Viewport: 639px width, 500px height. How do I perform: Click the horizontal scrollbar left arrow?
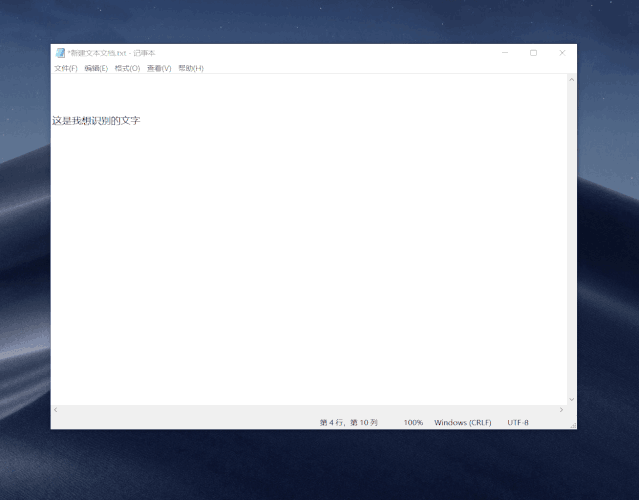tap(56, 410)
